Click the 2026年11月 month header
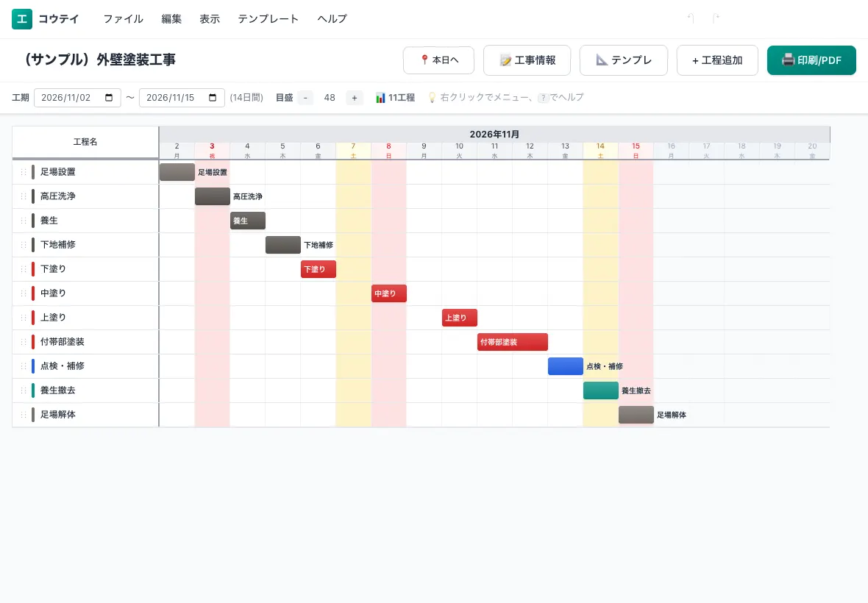Image resolution: width=868 pixels, height=603 pixels. 494,134
